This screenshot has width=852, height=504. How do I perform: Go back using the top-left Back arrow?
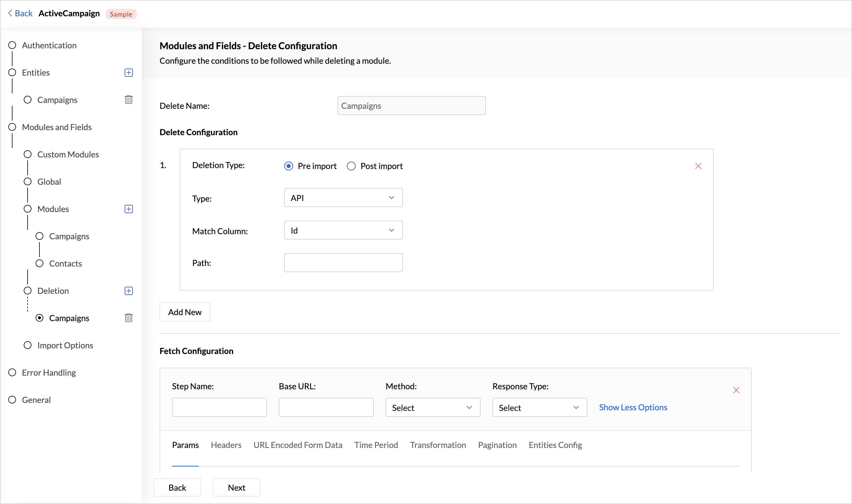click(20, 14)
